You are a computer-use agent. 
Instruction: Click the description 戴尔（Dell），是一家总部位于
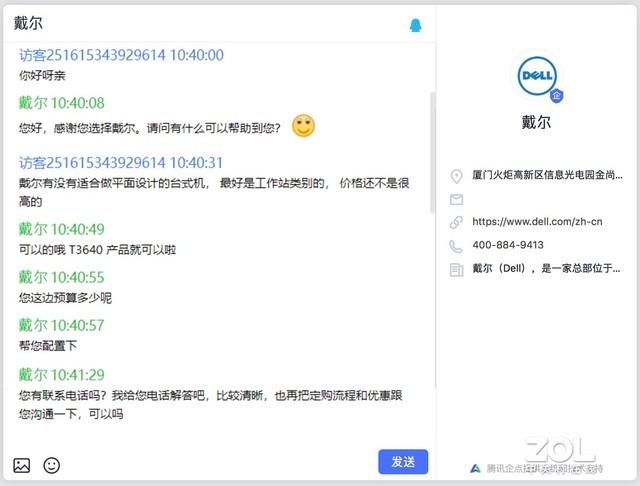(x=547, y=268)
